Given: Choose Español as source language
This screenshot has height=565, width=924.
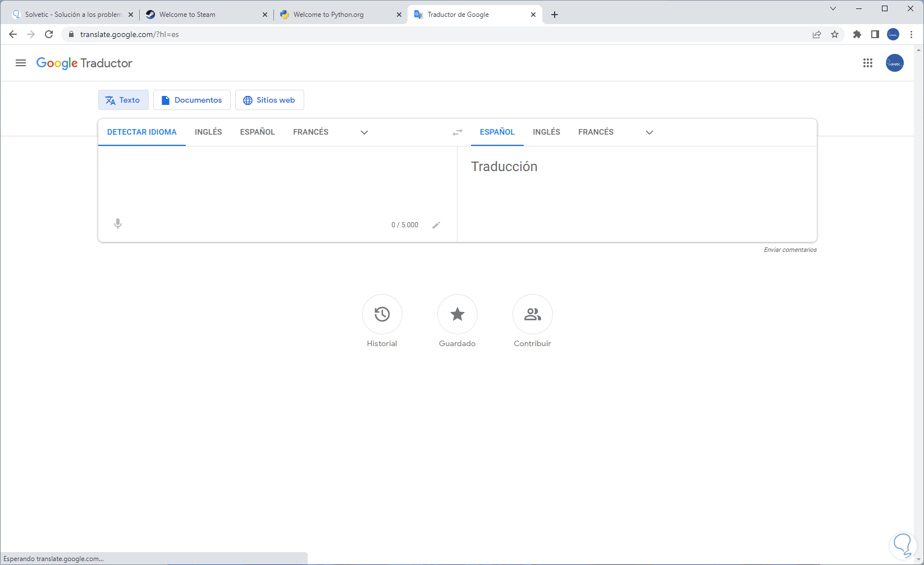Looking at the screenshot, I should pos(258,132).
